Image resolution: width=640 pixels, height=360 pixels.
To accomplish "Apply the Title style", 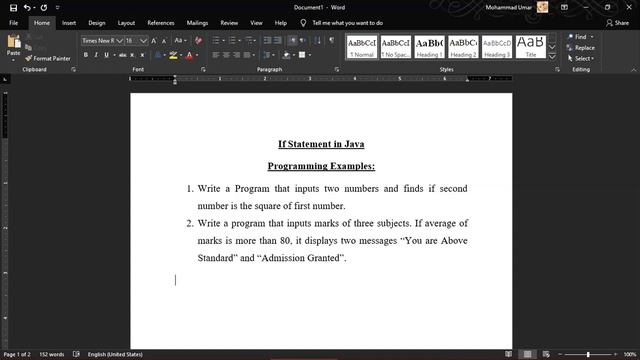I will click(x=531, y=47).
